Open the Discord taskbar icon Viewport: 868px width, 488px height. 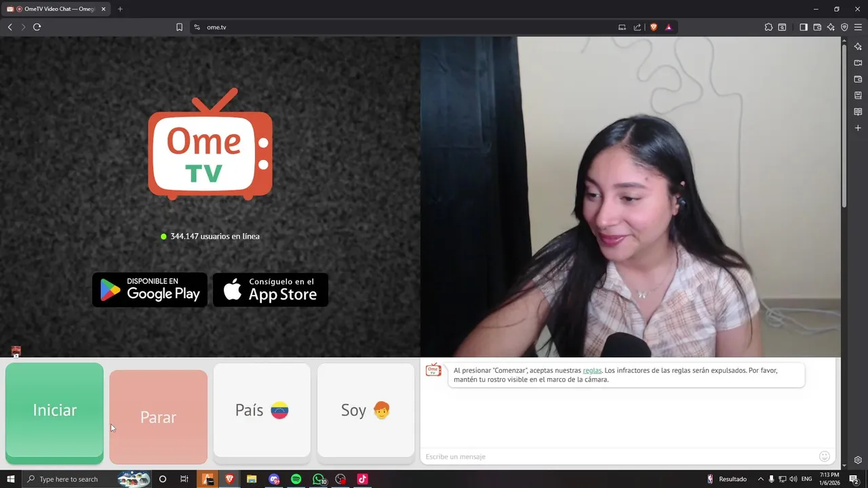pos(274,479)
